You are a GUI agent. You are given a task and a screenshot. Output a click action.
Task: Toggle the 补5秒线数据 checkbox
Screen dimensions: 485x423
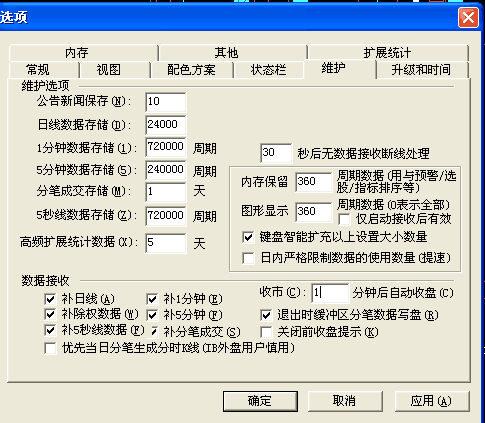50,331
